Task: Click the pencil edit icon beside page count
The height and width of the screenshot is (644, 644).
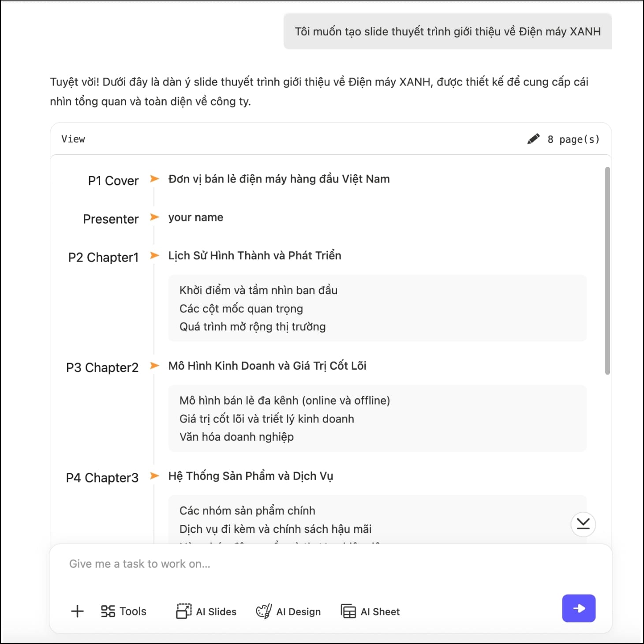Action: (533, 139)
